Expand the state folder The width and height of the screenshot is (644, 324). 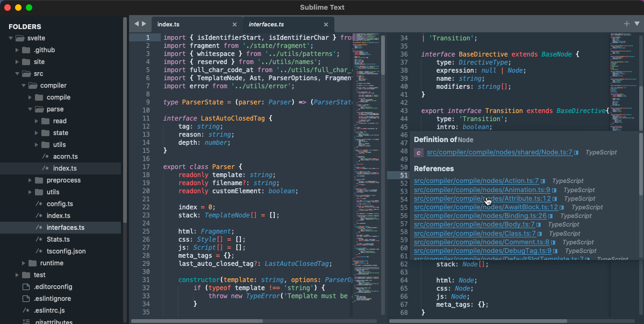[37, 133]
